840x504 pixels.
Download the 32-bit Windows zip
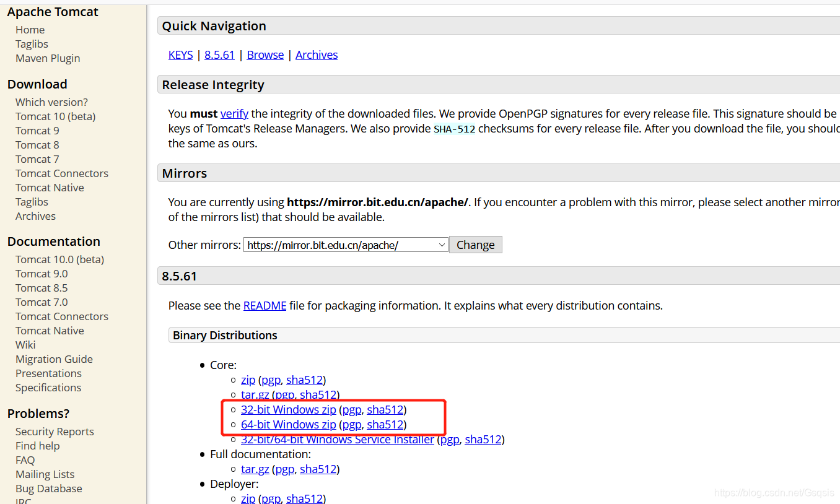tap(289, 409)
